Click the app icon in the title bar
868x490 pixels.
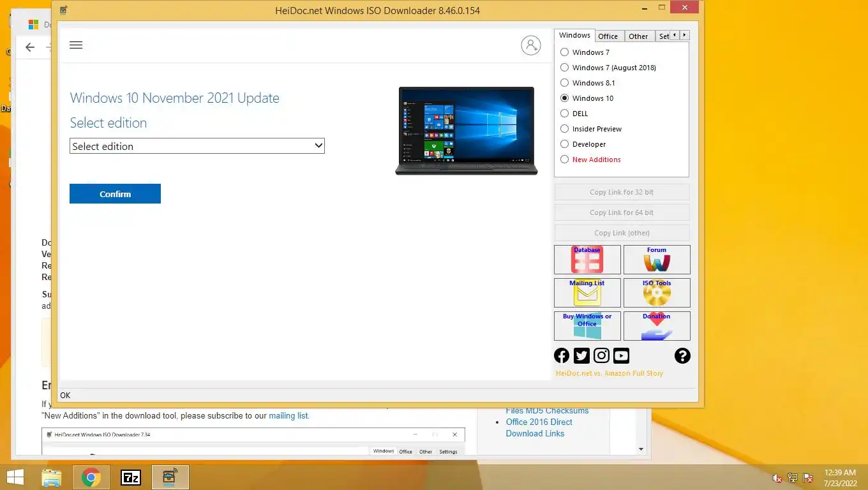[x=63, y=10]
